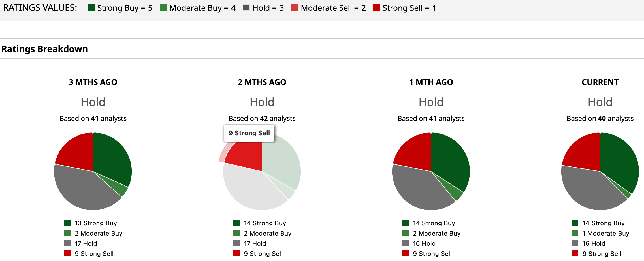The image size is (644, 261).
Task: Click dark green Strong Buy slice in 3 MTHS AGO pie
Action: pyautogui.click(x=112, y=159)
